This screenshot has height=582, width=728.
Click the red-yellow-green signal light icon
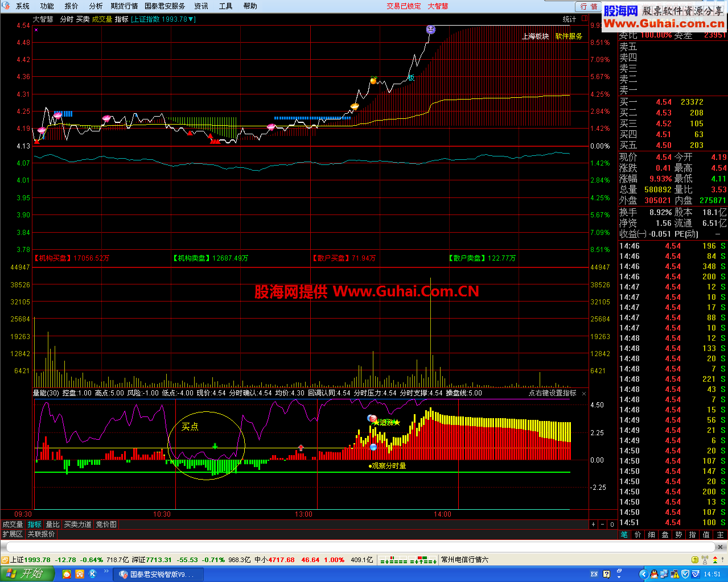coord(715,560)
